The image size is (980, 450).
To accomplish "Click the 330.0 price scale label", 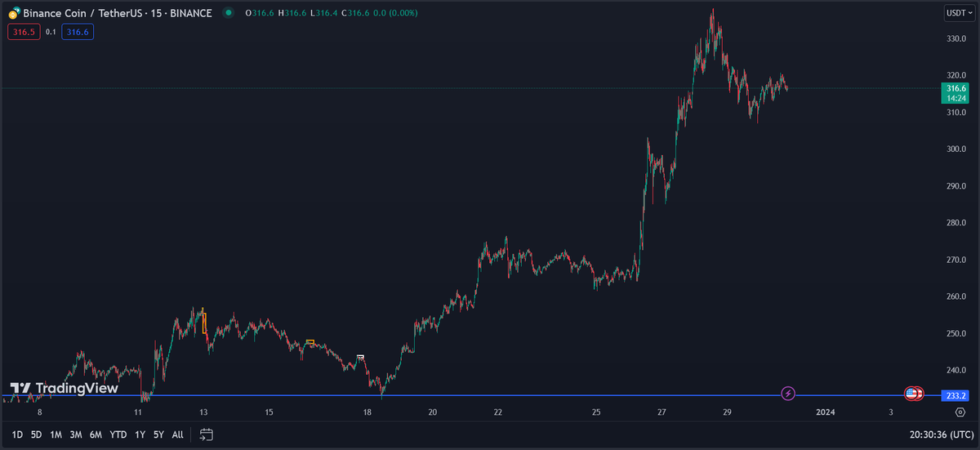I will click(956, 38).
